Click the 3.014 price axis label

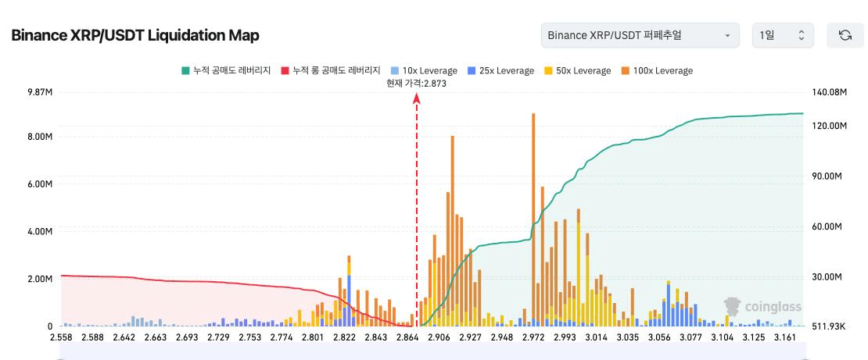click(x=597, y=337)
